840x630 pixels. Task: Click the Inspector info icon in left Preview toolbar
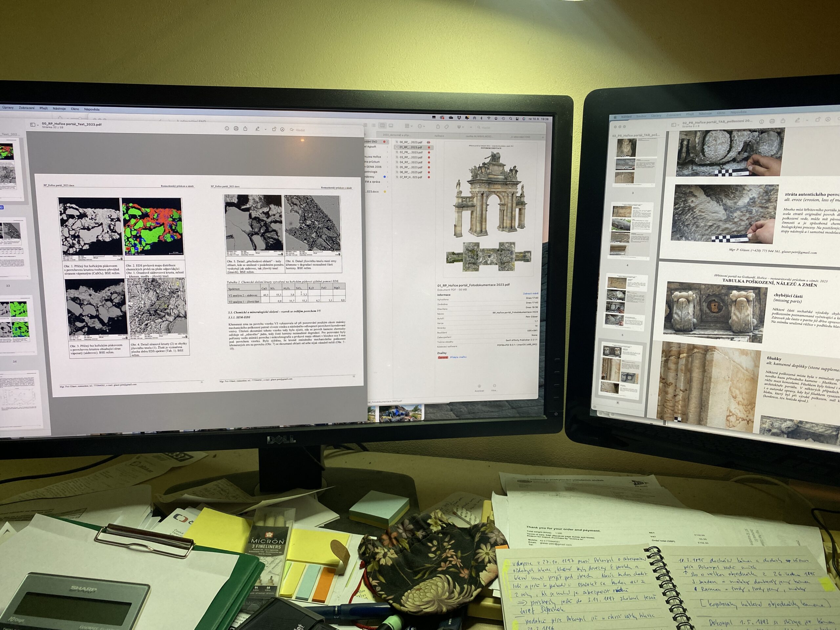pos(227,128)
